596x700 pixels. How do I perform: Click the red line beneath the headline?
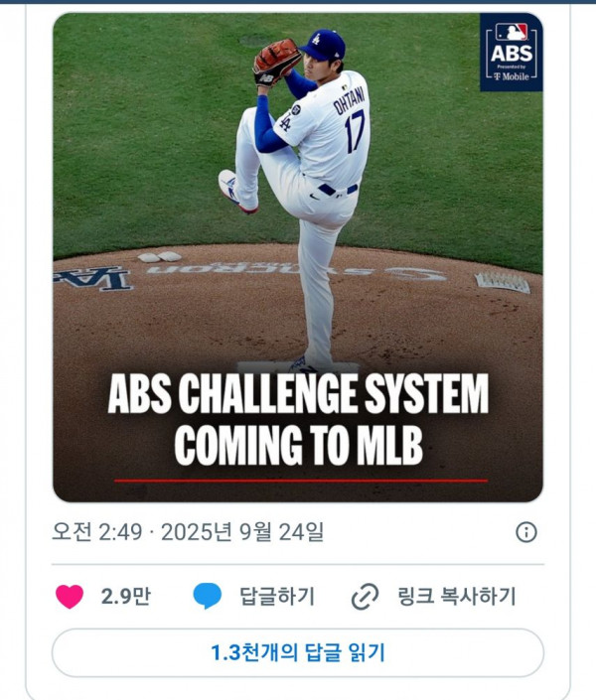click(301, 481)
